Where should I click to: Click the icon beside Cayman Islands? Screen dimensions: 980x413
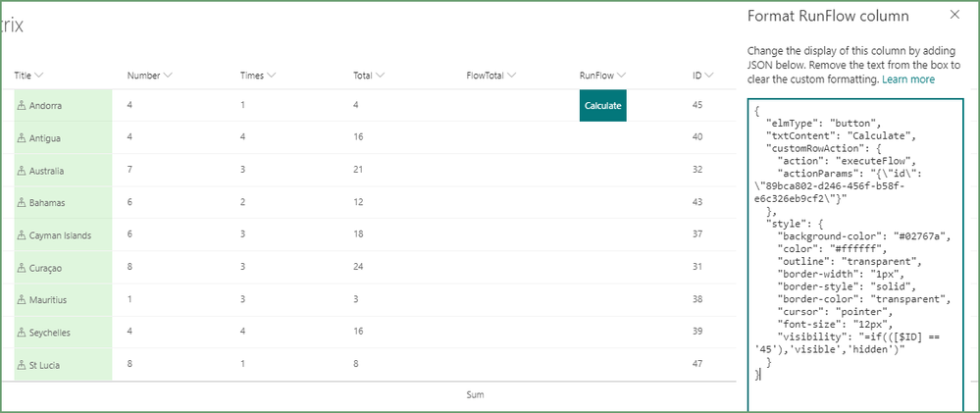click(22, 235)
